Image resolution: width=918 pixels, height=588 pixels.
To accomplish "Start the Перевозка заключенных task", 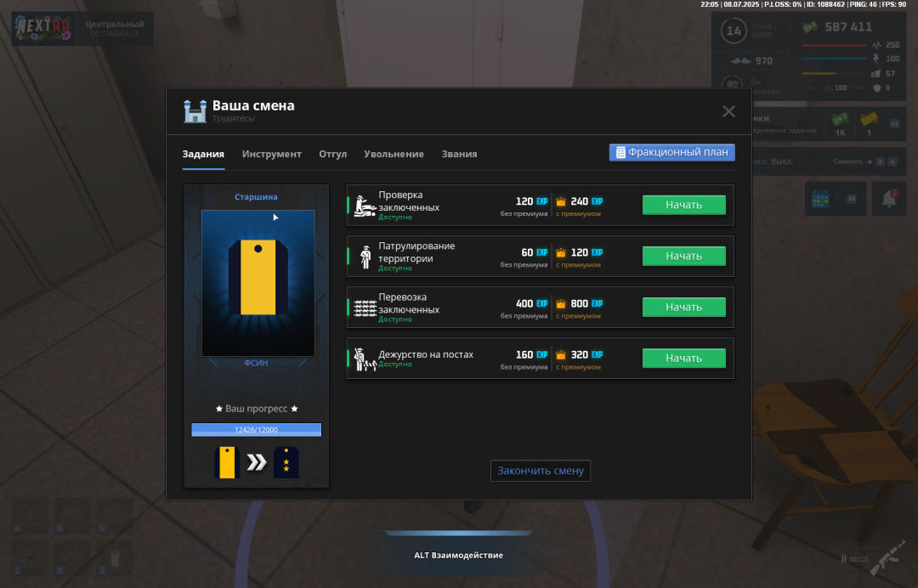I will coord(683,307).
